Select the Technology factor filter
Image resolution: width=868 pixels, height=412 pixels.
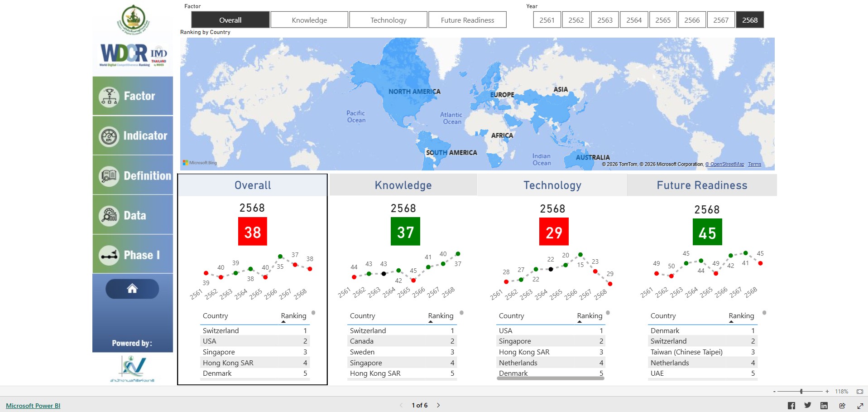pos(388,20)
